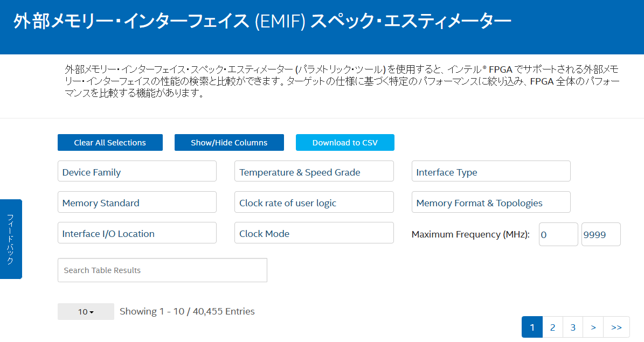Expand the Interface Type dropdown
Viewport: 644px width, 342px height.
coord(491,171)
